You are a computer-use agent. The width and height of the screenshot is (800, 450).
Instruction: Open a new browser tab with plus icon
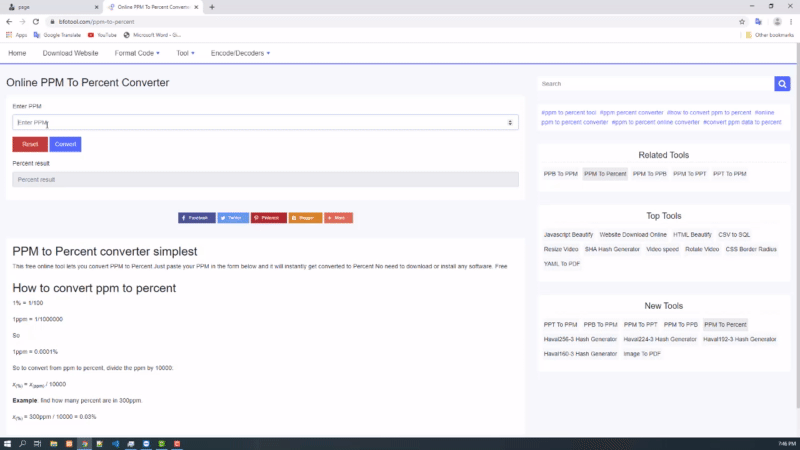pos(212,7)
